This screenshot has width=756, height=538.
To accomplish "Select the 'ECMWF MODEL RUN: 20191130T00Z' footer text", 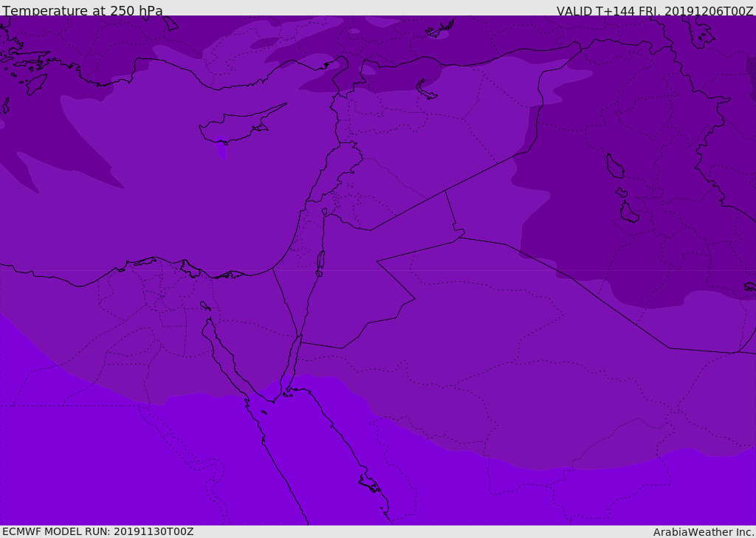I will (x=98, y=531).
